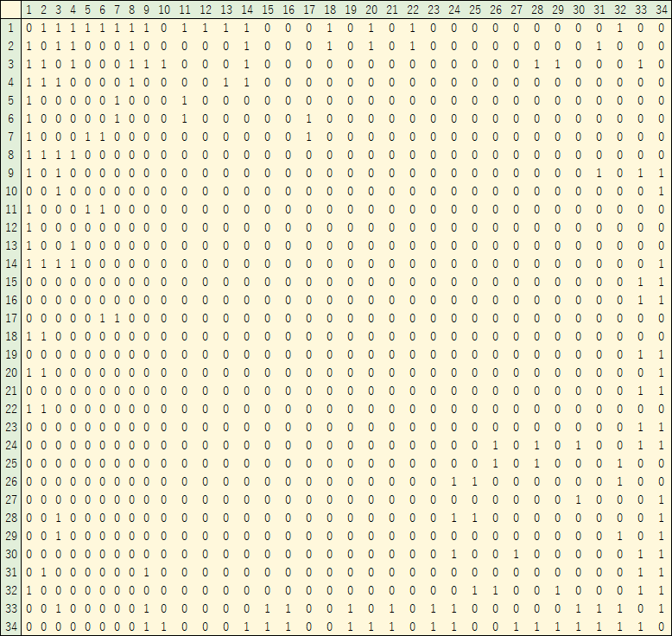This screenshot has width=672, height=636.
Task: Click the 1 at row 17, column 6
Action: pos(102,318)
